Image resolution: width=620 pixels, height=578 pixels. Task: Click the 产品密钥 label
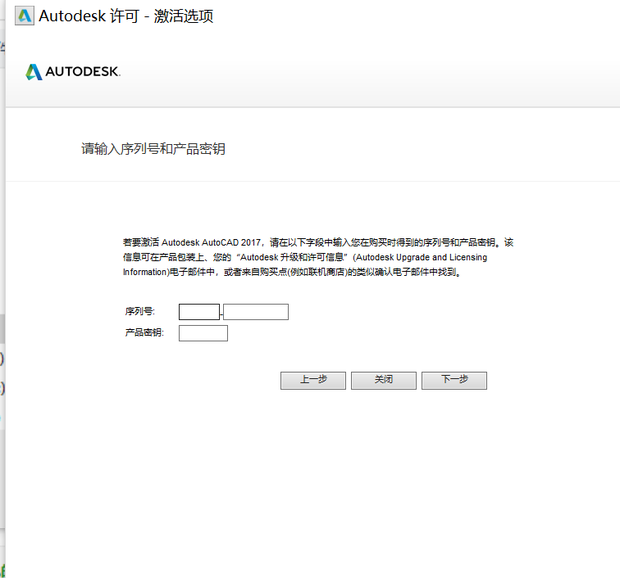144,332
